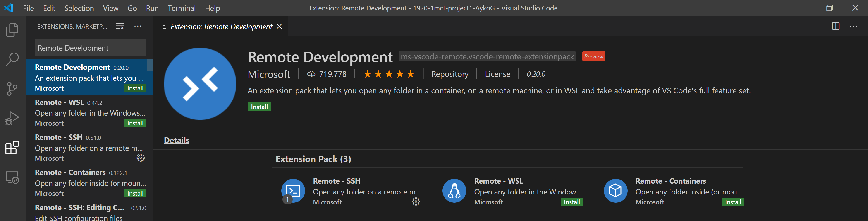The height and width of the screenshot is (221, 868).
Task: Open editor more actions ellipsis
Action: pos(854,26)
